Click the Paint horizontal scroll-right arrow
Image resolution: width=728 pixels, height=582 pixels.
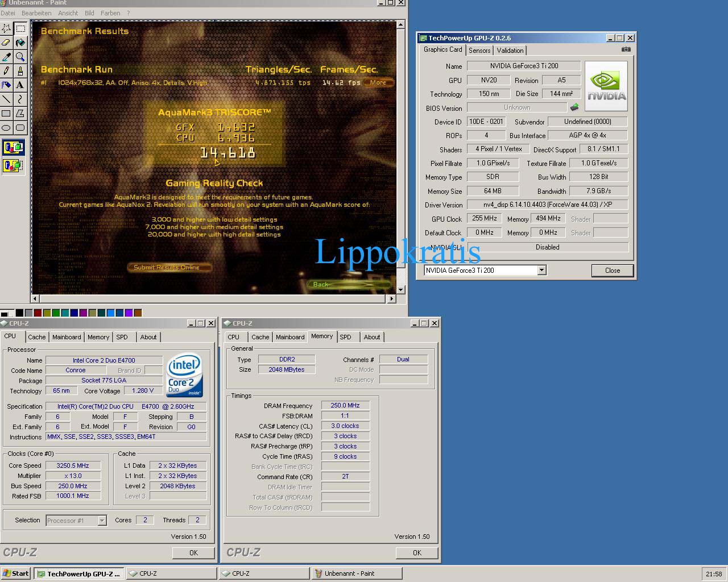click(x=391, y=298)
